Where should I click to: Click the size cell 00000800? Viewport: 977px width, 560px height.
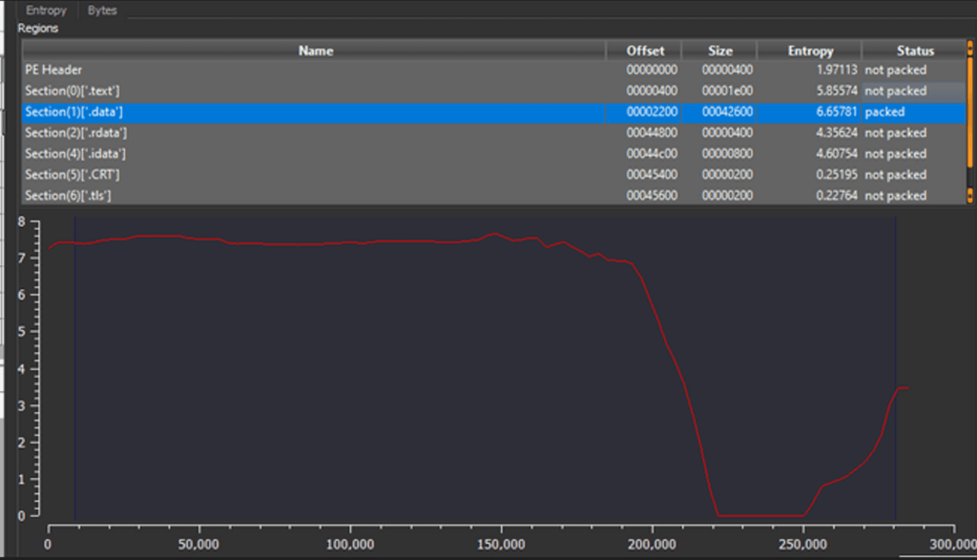[x=727, y=154]
